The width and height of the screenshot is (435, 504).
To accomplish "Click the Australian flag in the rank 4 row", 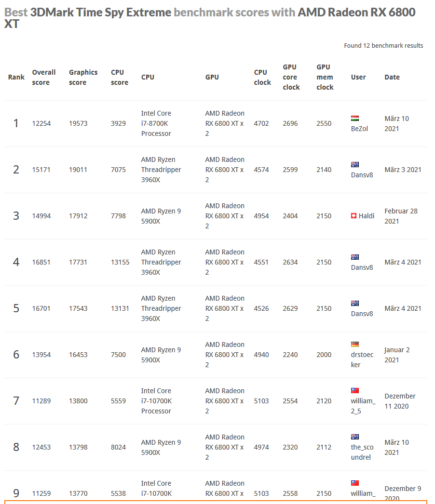I will tap(354, 257).
